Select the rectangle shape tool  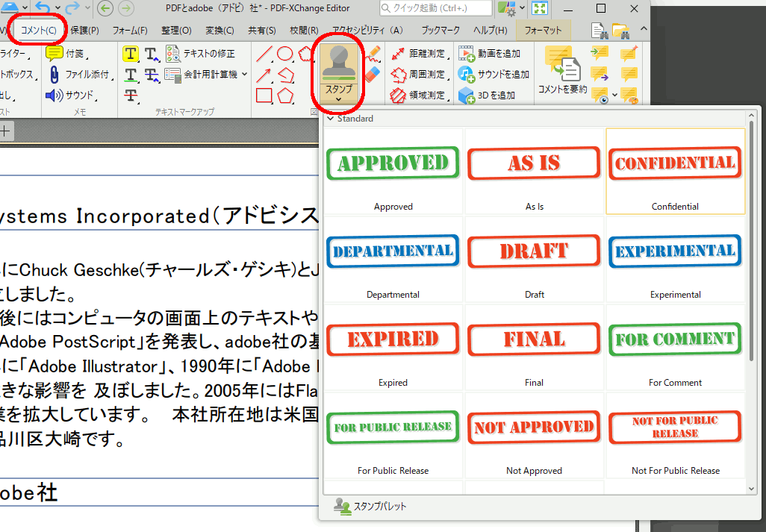click(x=264, y=96)
